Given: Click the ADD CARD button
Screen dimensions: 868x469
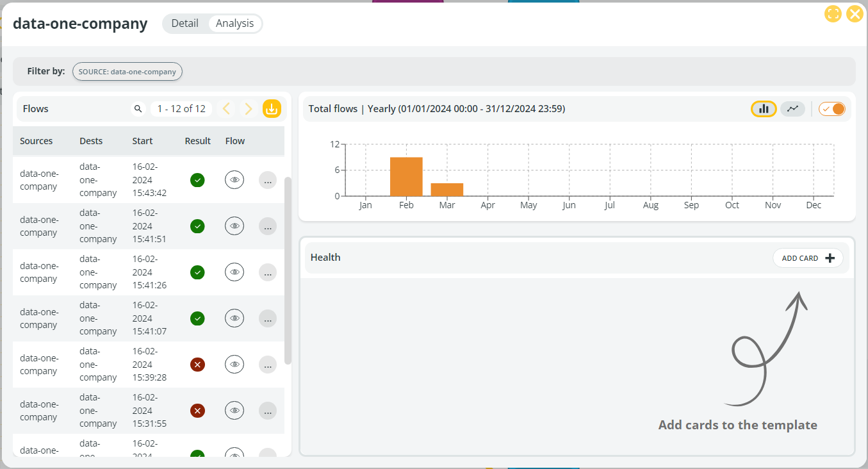Looking at the screenshot, I should (x=808, y=258).
